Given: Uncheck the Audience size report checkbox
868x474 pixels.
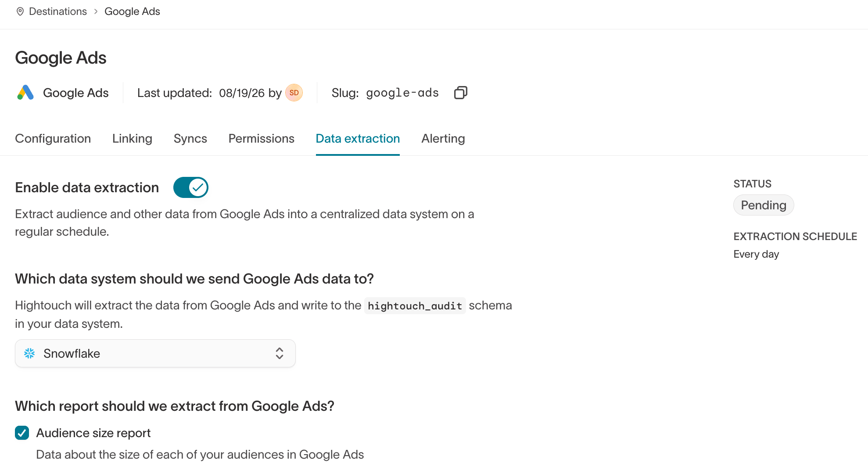Looking at the screenshot, I should pyautogui.click(x=22, y=433).
